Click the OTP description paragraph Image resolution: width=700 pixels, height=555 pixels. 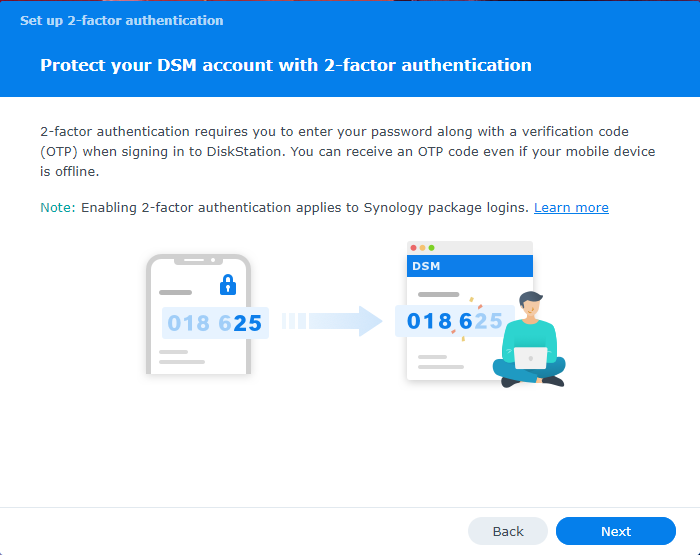pyautogui.click(x=347, y=152)
